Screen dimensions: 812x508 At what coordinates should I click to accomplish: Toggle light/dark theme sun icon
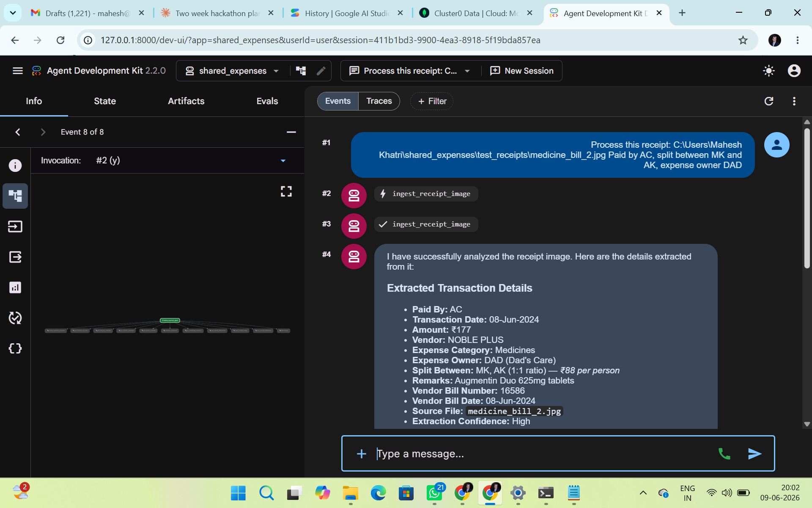point(768,71)
